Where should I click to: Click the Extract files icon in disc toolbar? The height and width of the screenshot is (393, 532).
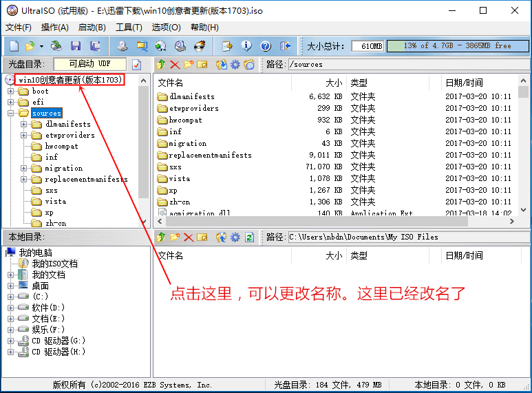click(222, 65)
